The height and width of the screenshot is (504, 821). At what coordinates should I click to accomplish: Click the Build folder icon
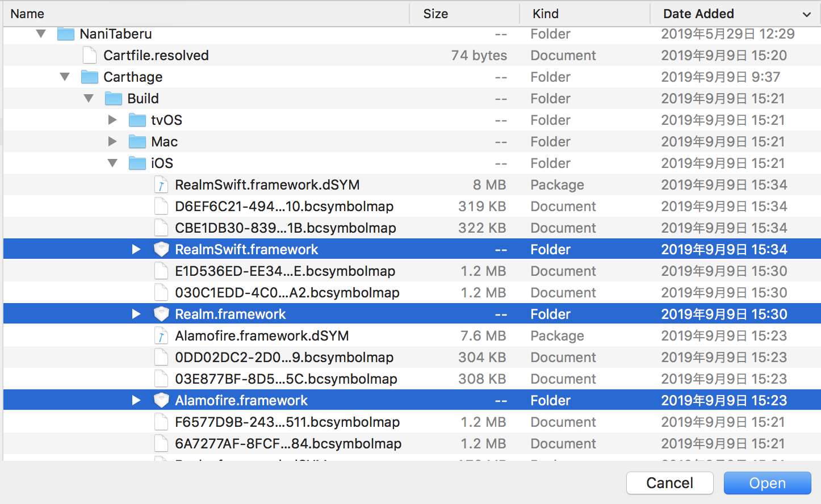pos(114,98)
